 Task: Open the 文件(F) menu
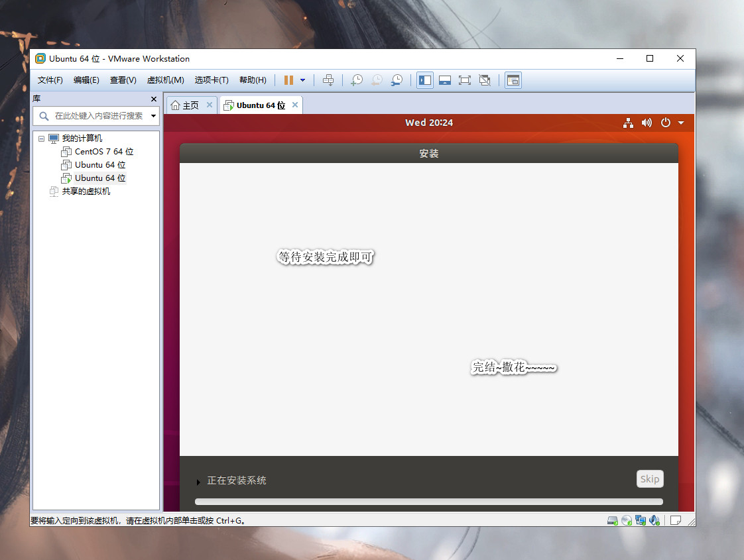50,80
